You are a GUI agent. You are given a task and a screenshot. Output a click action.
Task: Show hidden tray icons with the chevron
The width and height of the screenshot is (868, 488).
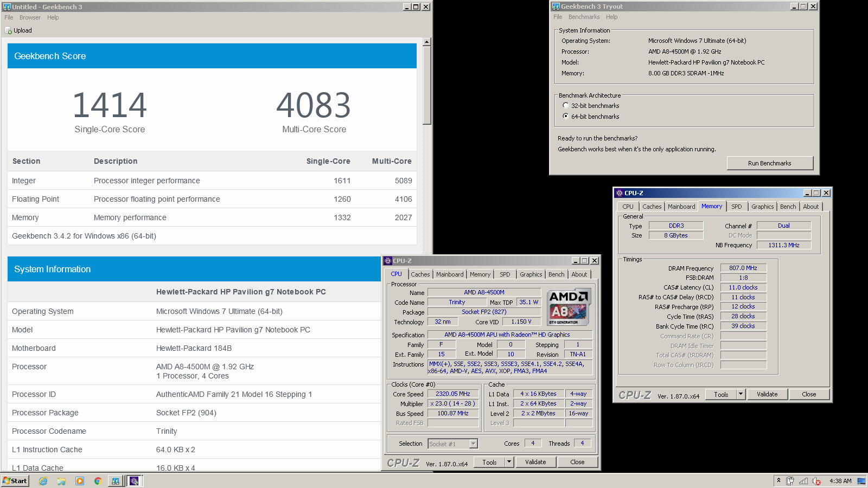(778, 480)
